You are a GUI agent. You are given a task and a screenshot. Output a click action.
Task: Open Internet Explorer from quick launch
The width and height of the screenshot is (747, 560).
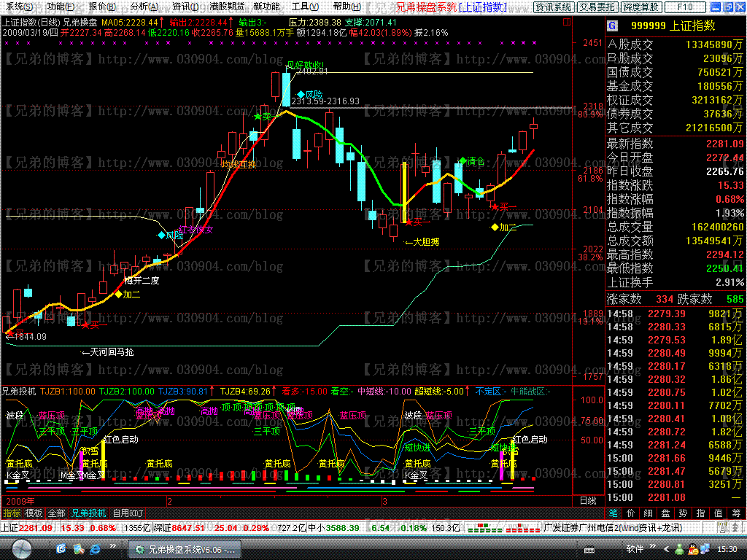[96, 549]
